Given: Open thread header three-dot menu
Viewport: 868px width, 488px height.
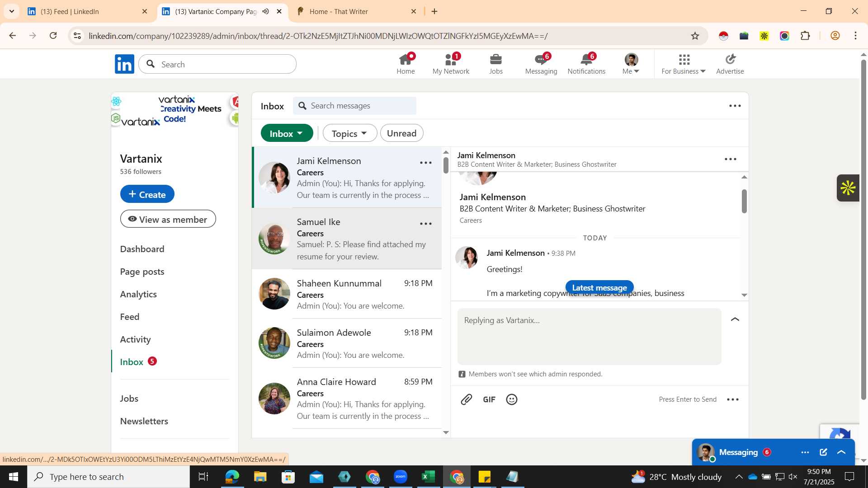Looking at the screenshot, I should coord(731,159).
